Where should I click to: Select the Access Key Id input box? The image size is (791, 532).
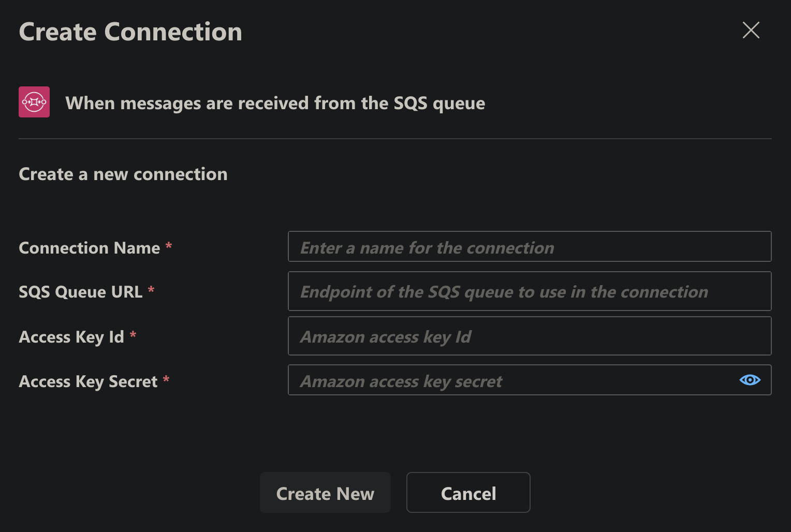[529, 336]
